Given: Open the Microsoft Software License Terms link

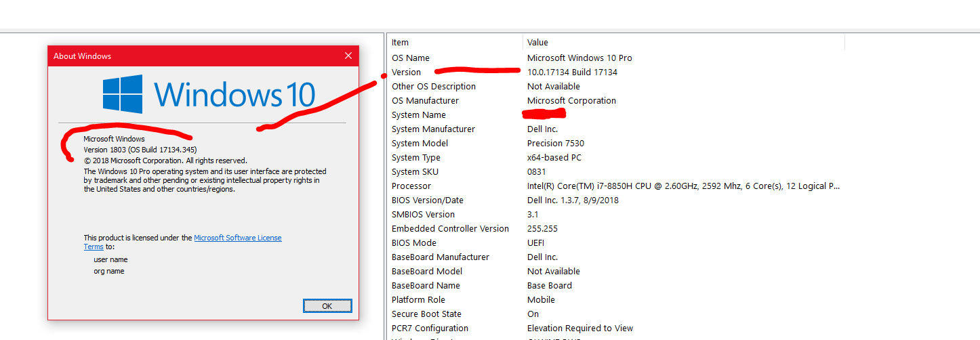Looking at the screenshot, I should pos(237,238).
